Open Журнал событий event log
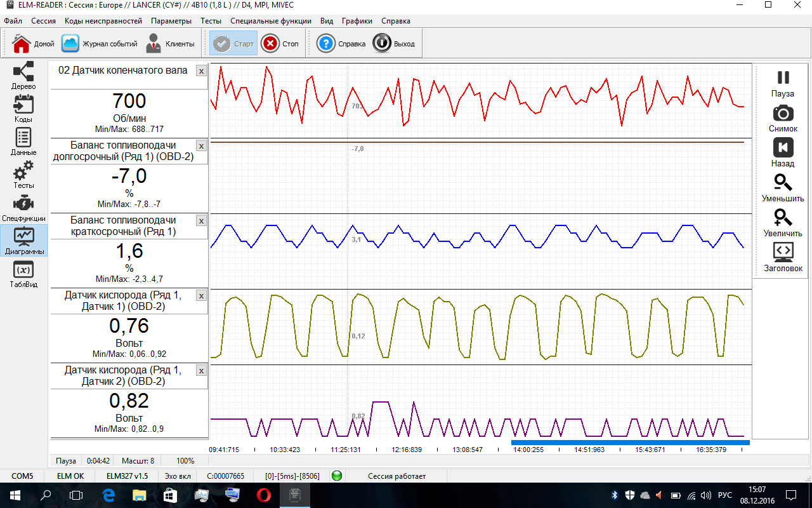Viewport: 812px width, 508px height. pyautogui.click(x=100, y=44)
